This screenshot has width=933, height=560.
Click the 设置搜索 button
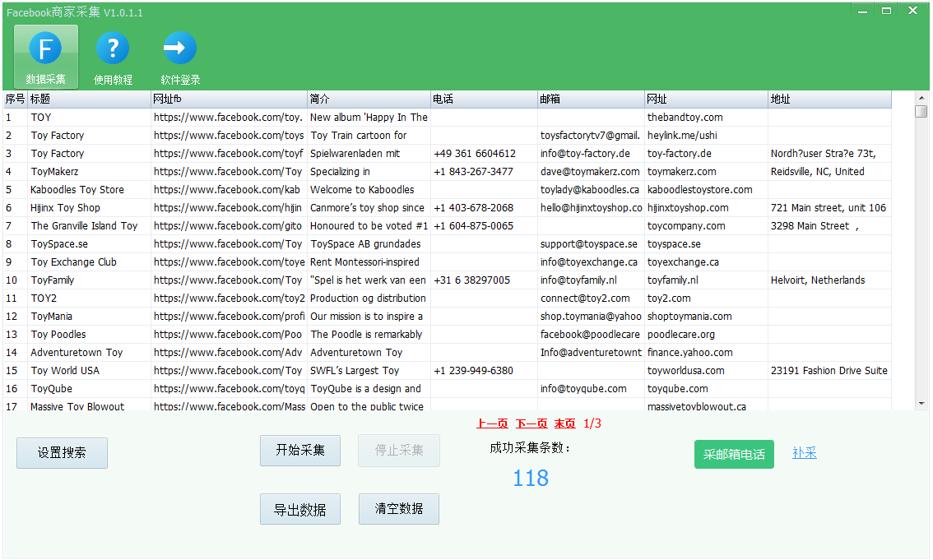pyautogui.click(x=62, y=453)
